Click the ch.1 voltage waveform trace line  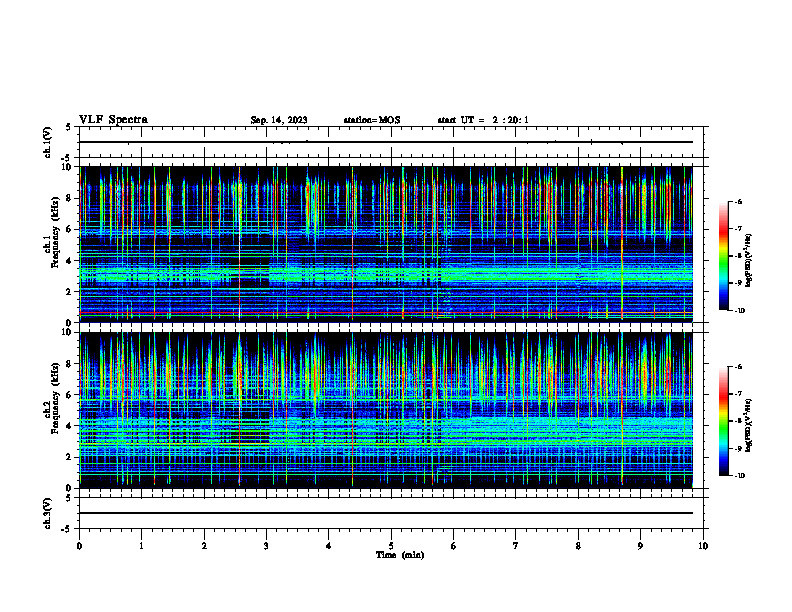pos(386,142)
